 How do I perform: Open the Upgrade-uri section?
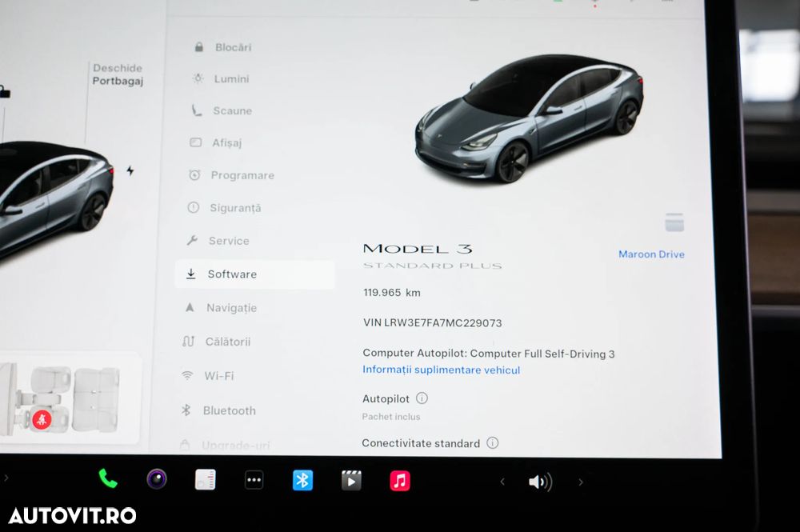tap(225, 446)
